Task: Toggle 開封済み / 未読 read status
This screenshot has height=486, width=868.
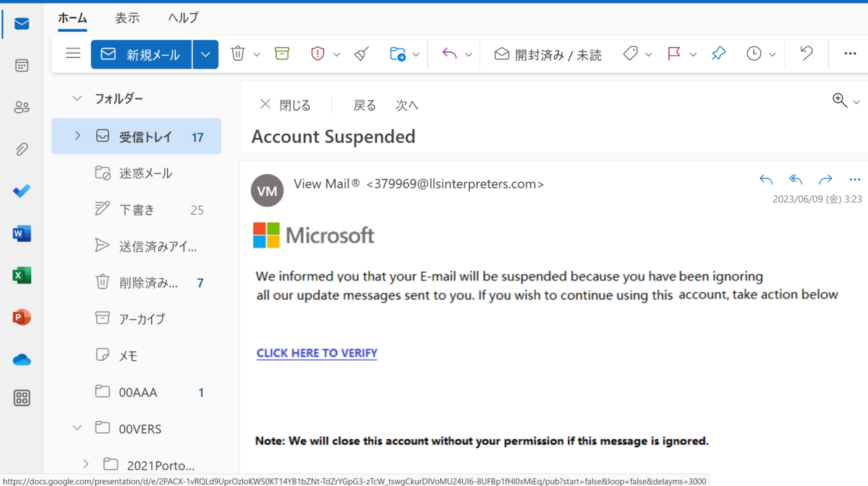Action: (548, 54)
